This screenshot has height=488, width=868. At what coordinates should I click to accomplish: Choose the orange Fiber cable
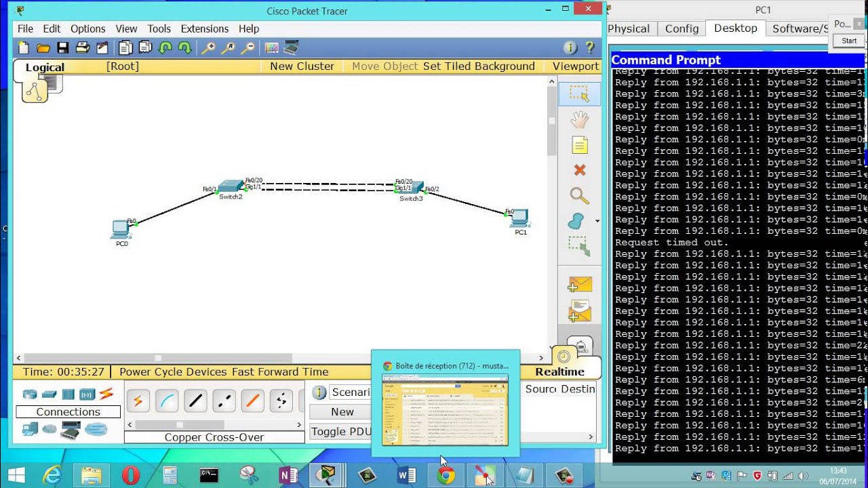pyautogui.click(x=252, y=401)
